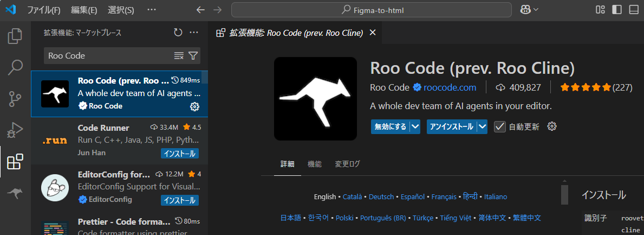This screenshot has width=644, height=235.
Task: Click the filter extensions funnel icon
Action: tap(193, 55)
